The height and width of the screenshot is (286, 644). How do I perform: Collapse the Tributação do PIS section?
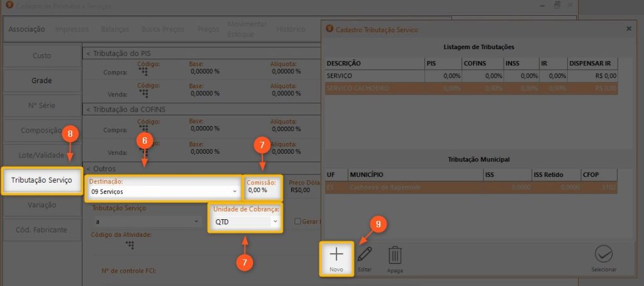(88, 54)
